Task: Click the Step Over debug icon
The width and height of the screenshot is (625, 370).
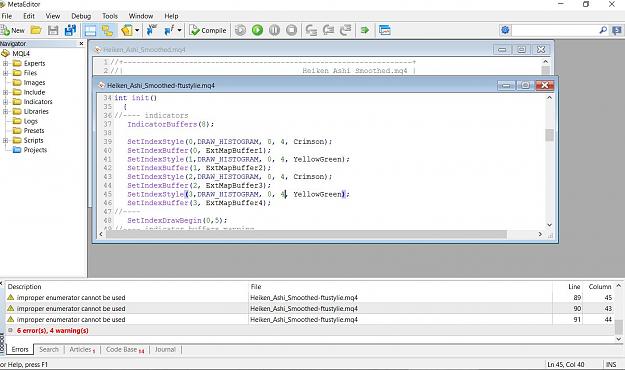Action: [328, 30]
